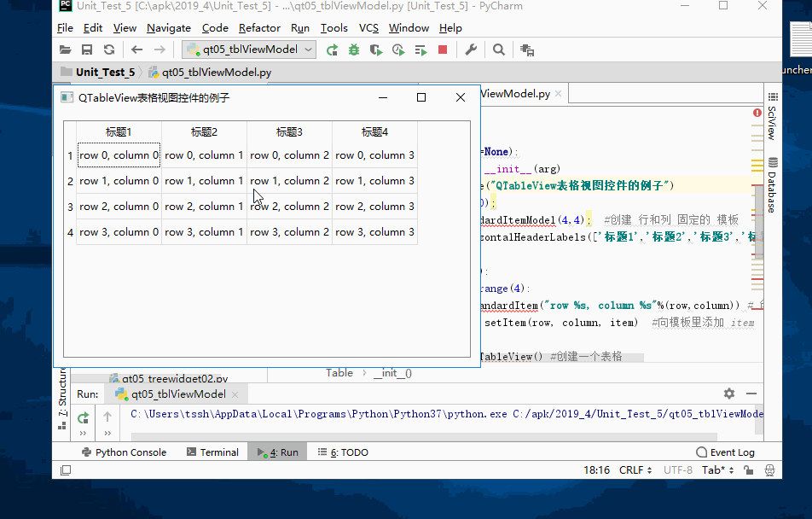Click the UTF-8 encoding selector
This screenshot has width=812, height=519.
pyautogui.click(x=678, y=469)
